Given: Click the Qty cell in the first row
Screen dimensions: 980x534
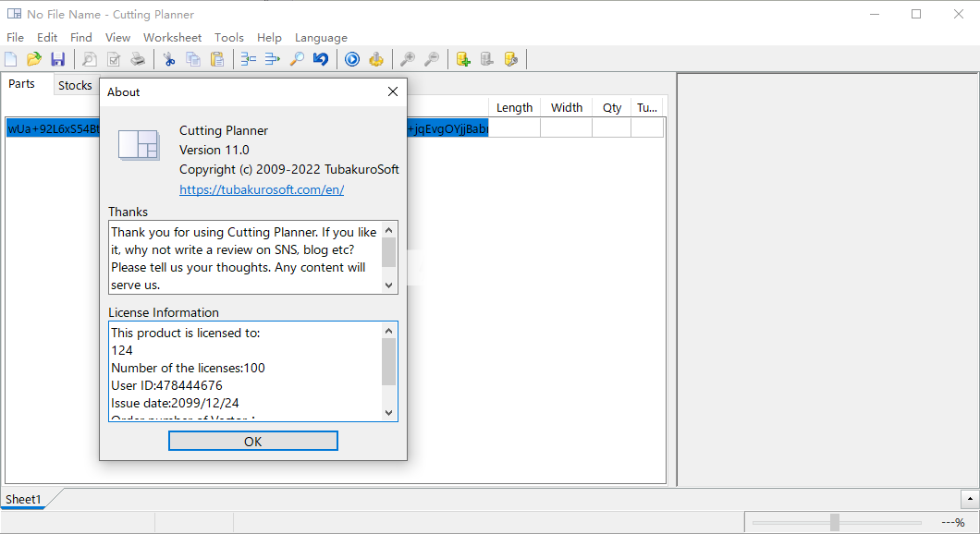Looking at the screenshot, I should pyautogui.click(x=611, y=128).
